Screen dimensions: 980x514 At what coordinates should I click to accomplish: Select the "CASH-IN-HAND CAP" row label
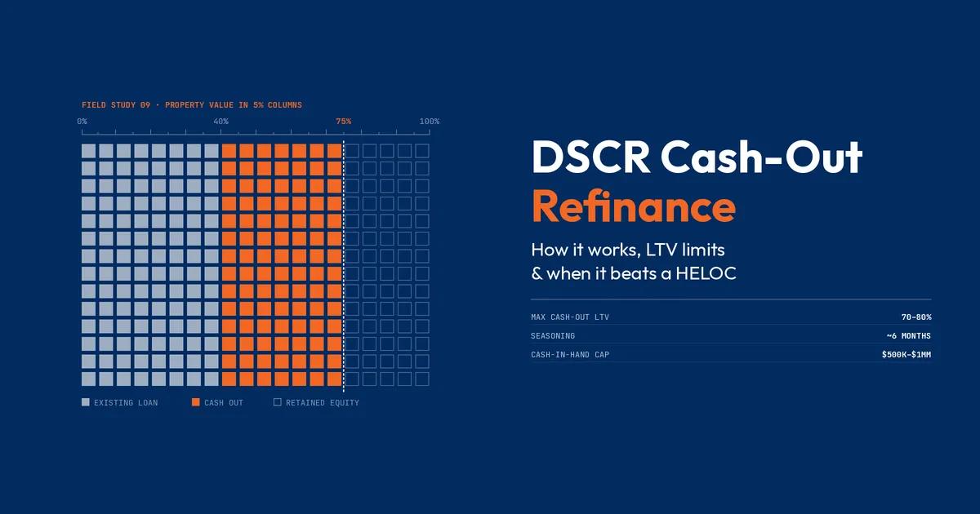click(570, 355)
